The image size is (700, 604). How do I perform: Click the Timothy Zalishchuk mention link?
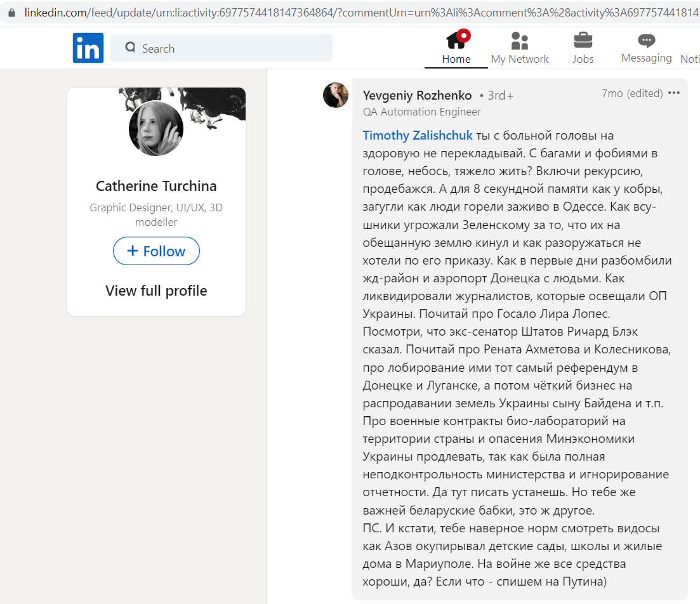(x=418, y=135)
